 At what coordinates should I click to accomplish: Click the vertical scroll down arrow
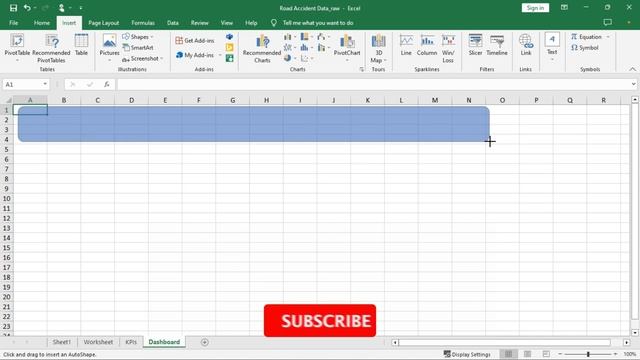click(635, 333)
